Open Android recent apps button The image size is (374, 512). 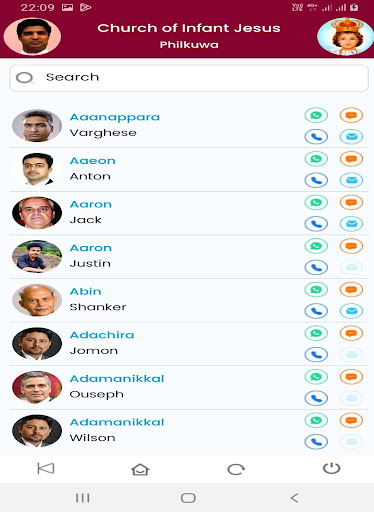[82, 498]
